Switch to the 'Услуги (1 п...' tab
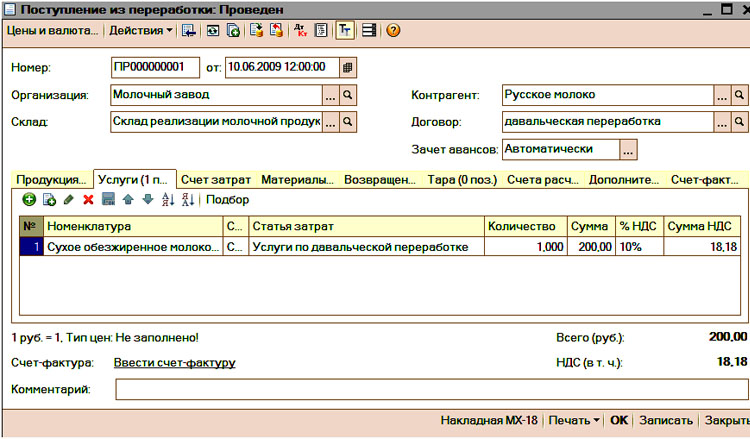The height and width of the screenshot is (439, 750). 134,179
